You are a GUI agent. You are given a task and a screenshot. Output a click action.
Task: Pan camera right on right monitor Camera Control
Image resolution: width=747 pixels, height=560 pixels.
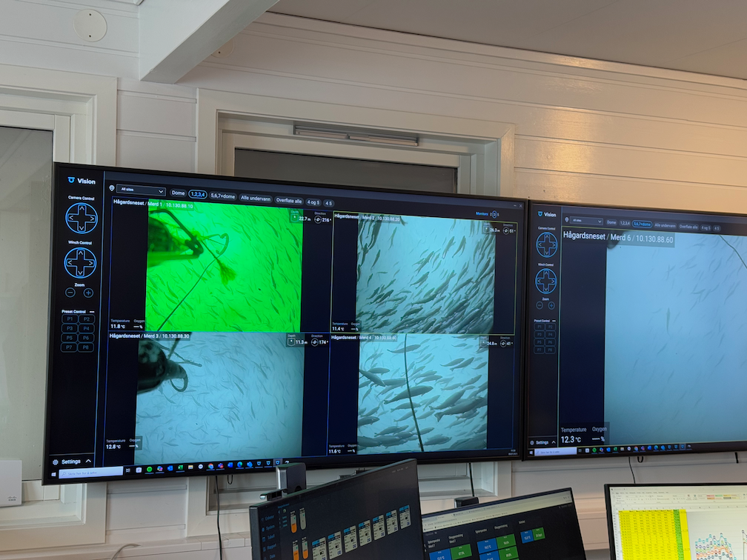554,244
